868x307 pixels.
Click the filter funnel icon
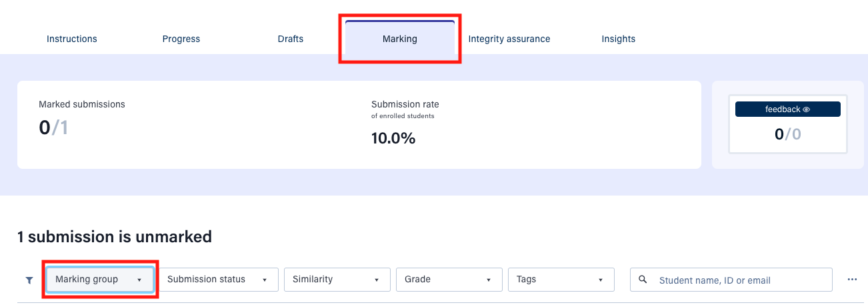click(x=29, y=280)
